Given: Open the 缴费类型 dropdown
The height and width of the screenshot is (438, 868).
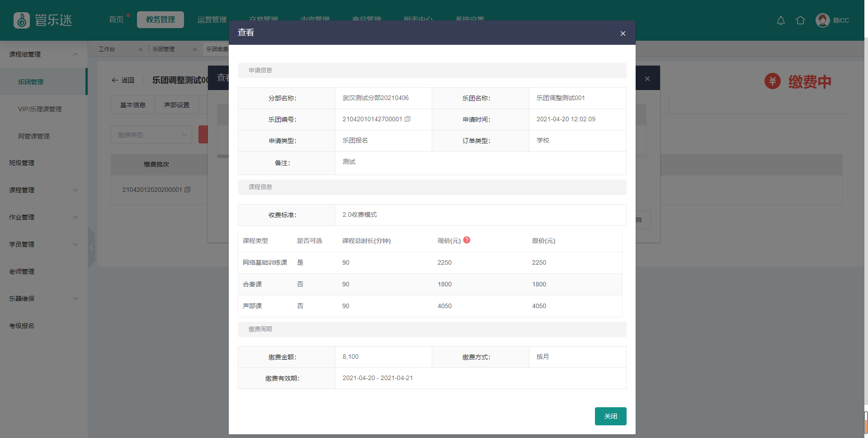Looking at the screenshot, I should coord(151,135).
